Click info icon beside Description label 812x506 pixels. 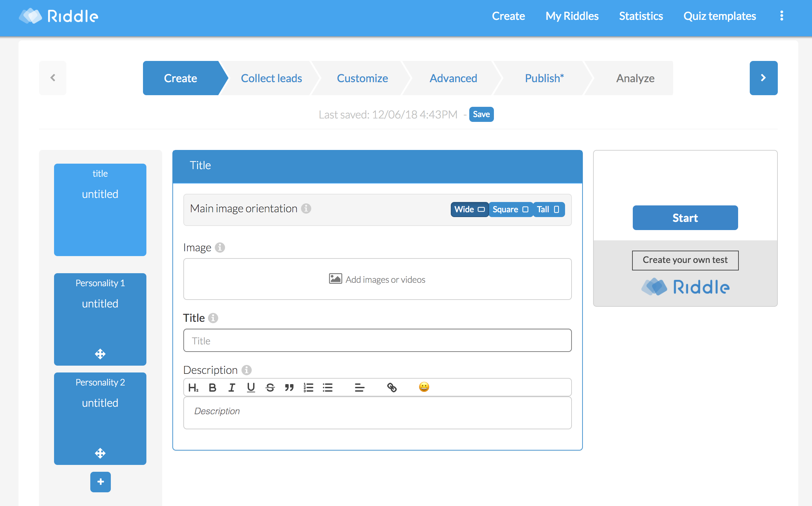[x=246, y=370]
